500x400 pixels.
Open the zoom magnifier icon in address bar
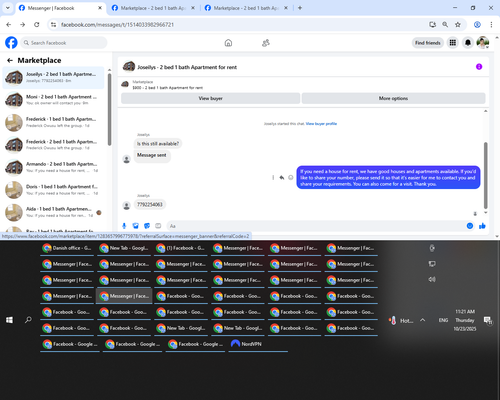coord(445,25)
